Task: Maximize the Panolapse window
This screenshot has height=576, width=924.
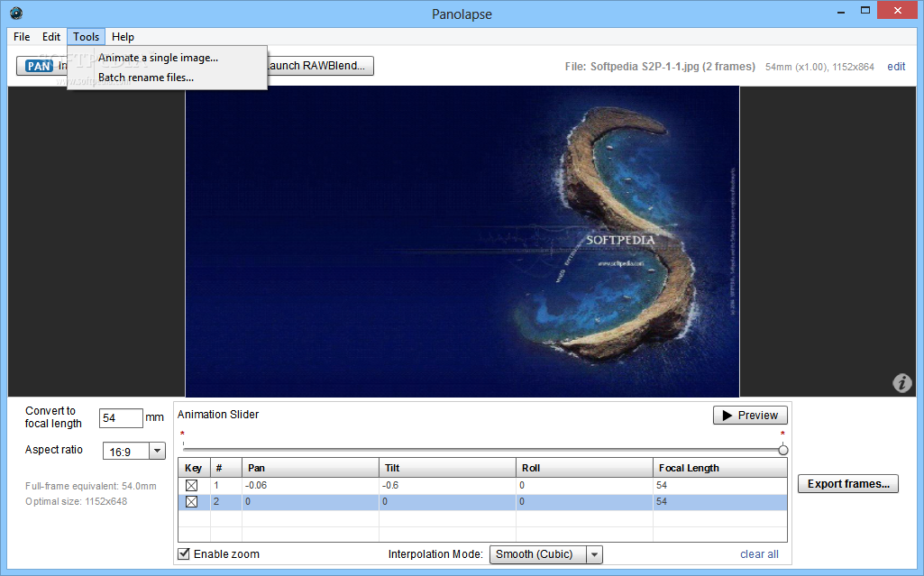Action: pyautogui.click(x=865, y=11)
